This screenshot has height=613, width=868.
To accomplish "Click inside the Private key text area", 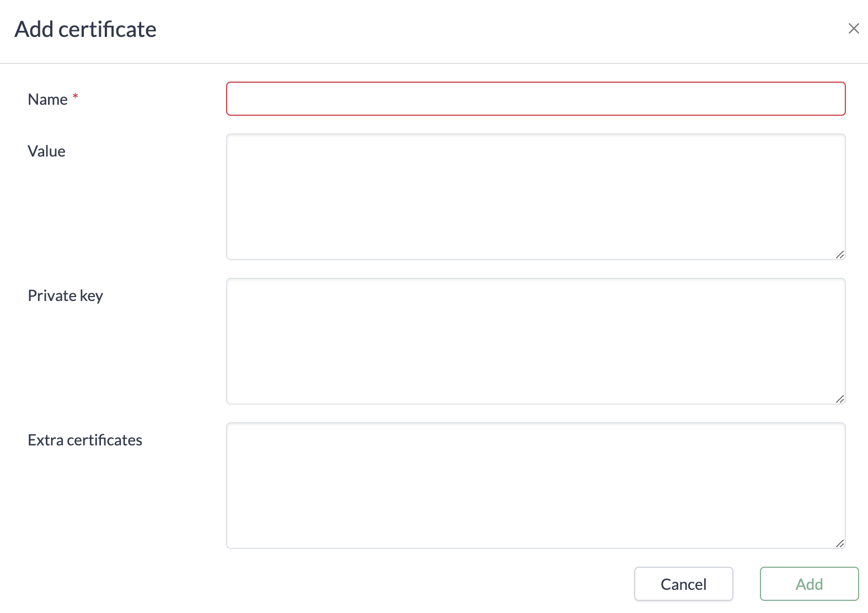I will point(535,341).
